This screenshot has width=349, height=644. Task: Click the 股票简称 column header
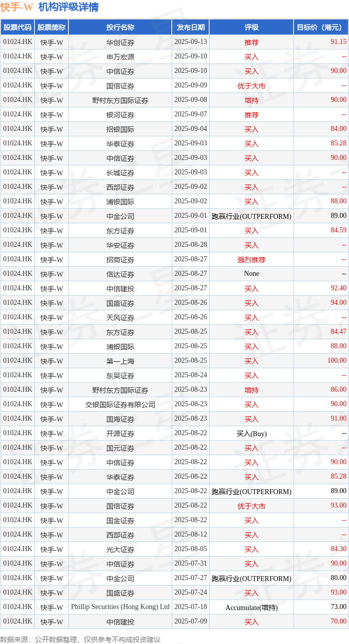tap(51, 27)
